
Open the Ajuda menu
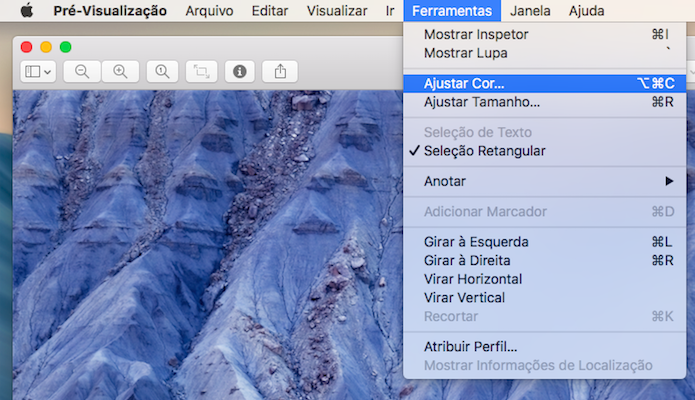tap(586, 11)
